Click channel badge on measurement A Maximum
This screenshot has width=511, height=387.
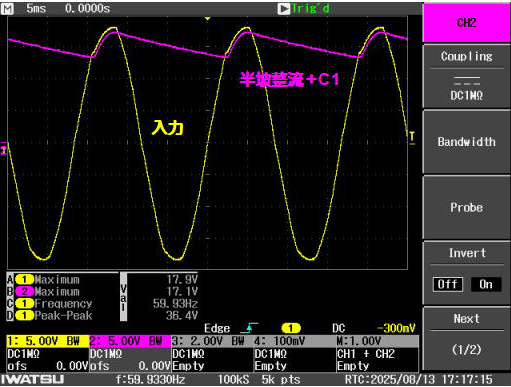24,279
